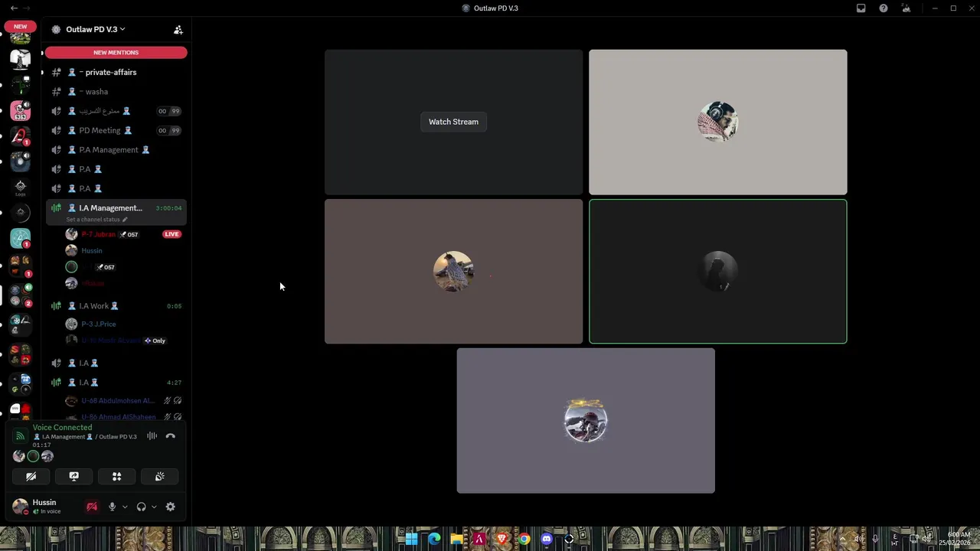Open the Outlaw PD V.3 server menu
The image size is (980, 551).
pyautogui.click(x=96, y=29)
